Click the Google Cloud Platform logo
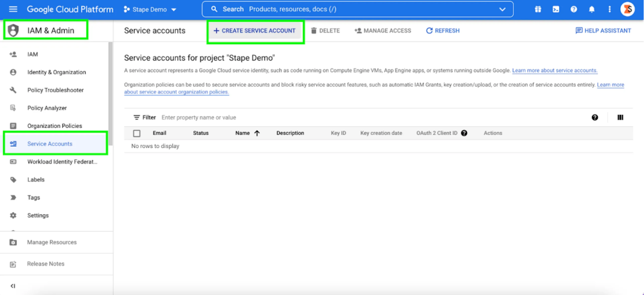This screenshot has height=295, width=644. tap(70, 9)
